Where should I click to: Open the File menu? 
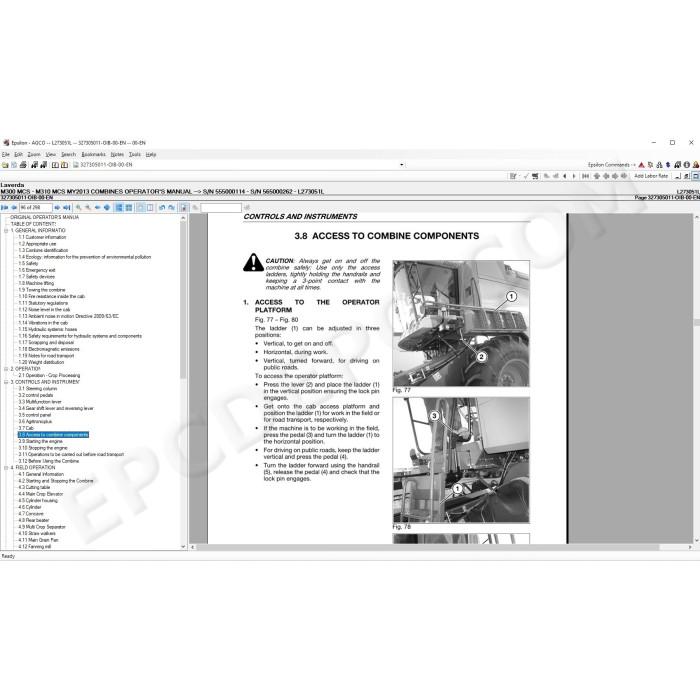pyautogui.click(x=6, y=154)
